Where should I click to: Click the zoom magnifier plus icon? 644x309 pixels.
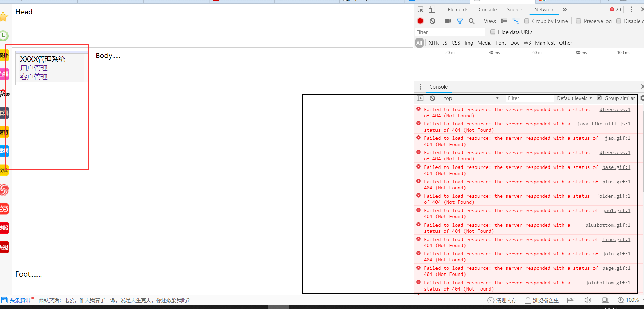coord(621,300)
